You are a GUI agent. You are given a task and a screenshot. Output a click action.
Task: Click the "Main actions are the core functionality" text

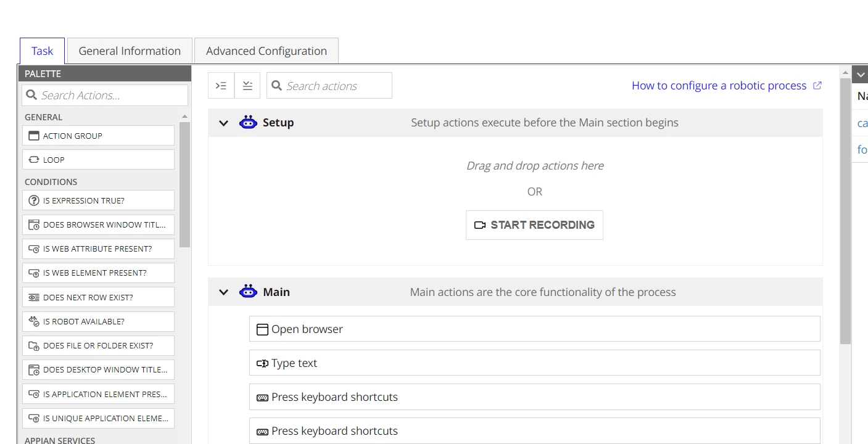coord(543,292)
